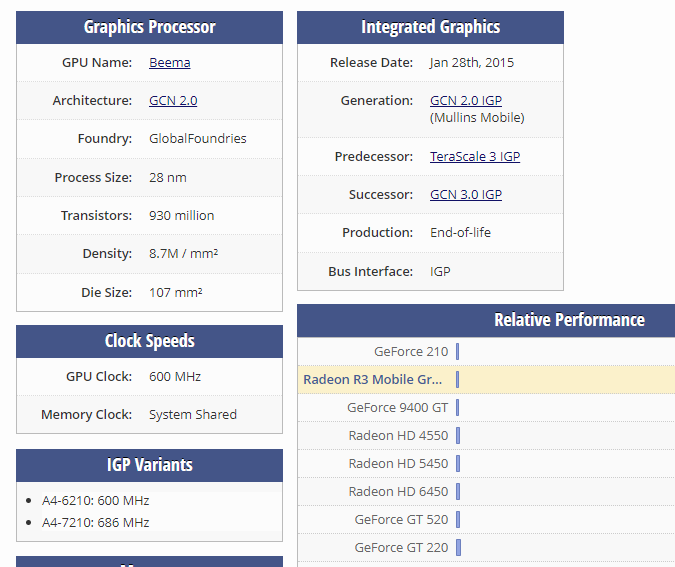Click the GlobalFoundries foundry value

(x=198, y=139)
